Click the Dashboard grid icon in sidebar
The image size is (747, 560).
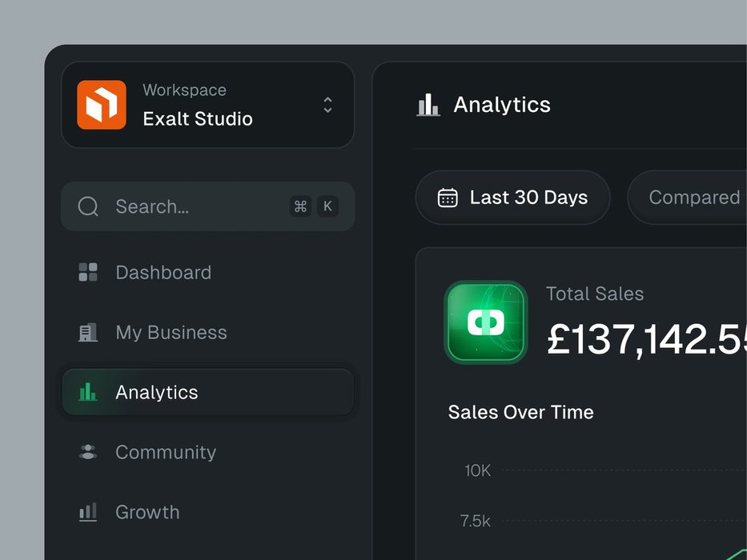[x=88, y=272]
